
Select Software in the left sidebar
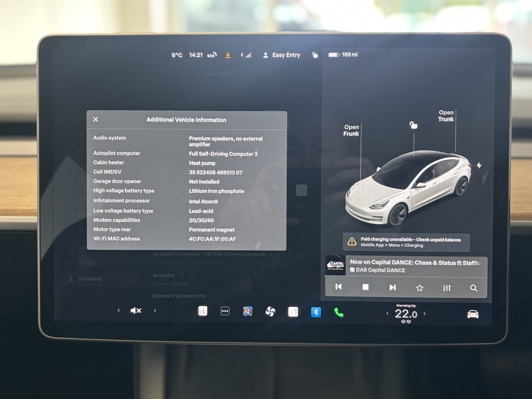coord(89,279)
